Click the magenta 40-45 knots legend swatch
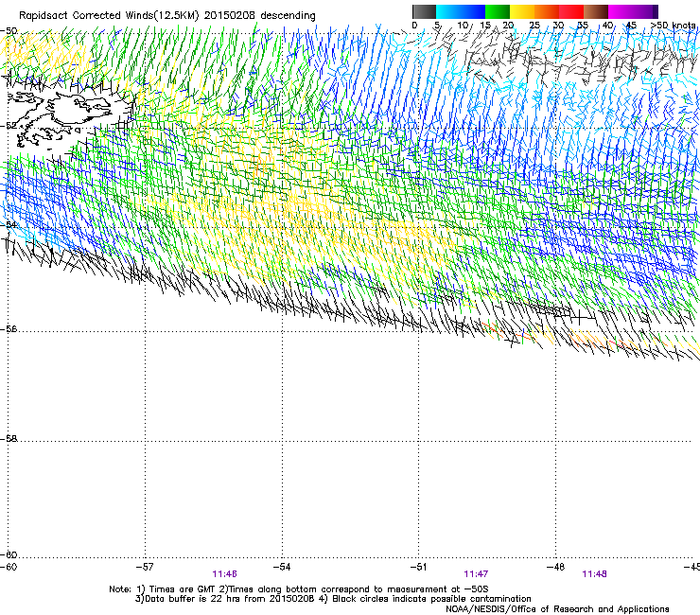Screen dimensions: 700x615 (x=621, y=11)
